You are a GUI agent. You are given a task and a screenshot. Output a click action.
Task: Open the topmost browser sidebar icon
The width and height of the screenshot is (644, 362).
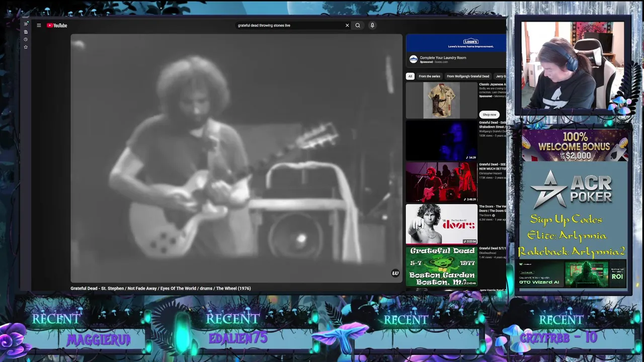(x=26, y=24)
